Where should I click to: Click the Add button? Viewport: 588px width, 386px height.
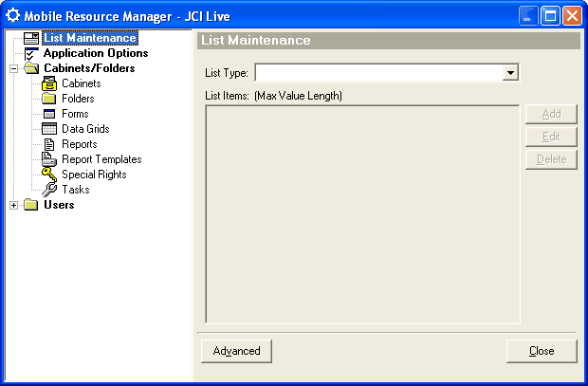point(551,114)
